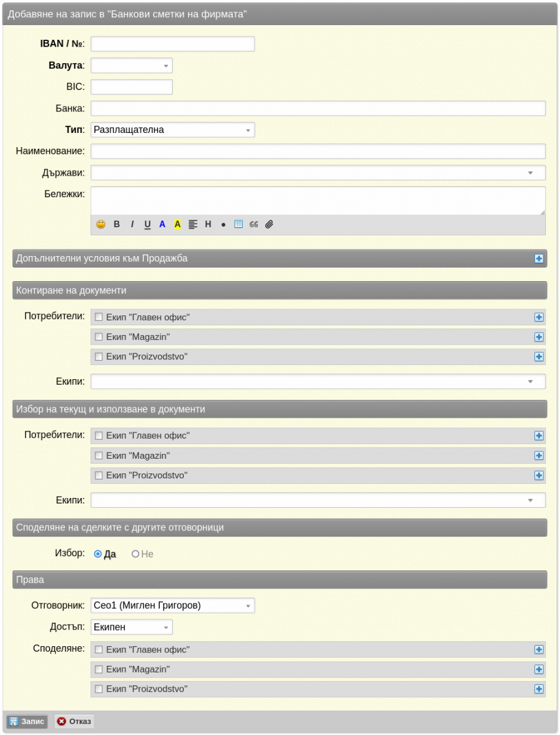Expand Допълнителни условия към Продажба section
The image size is (560, 735).
point(539,258)
